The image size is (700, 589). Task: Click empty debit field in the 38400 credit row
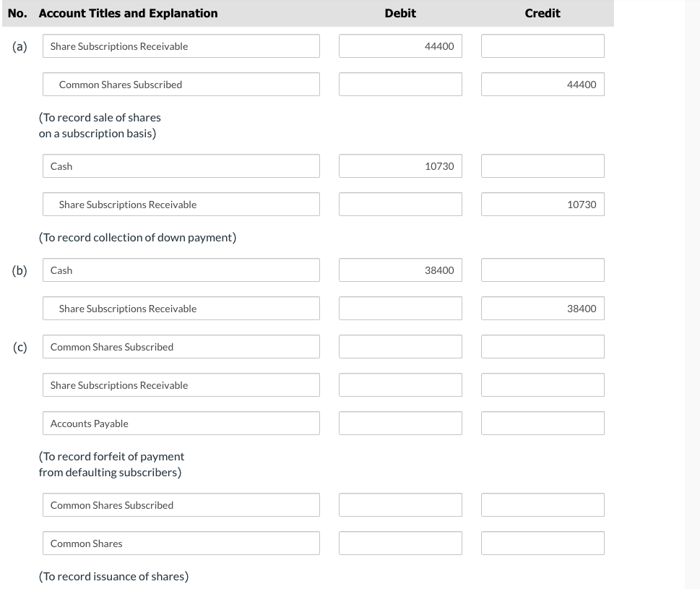pyautogui.click(x=400, y=309)
